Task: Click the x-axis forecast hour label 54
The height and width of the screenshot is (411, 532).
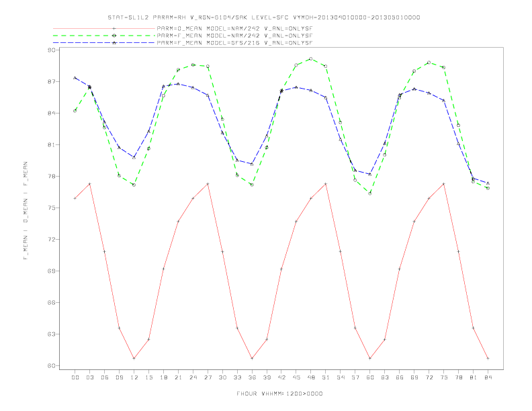Action: click(341, 377)
